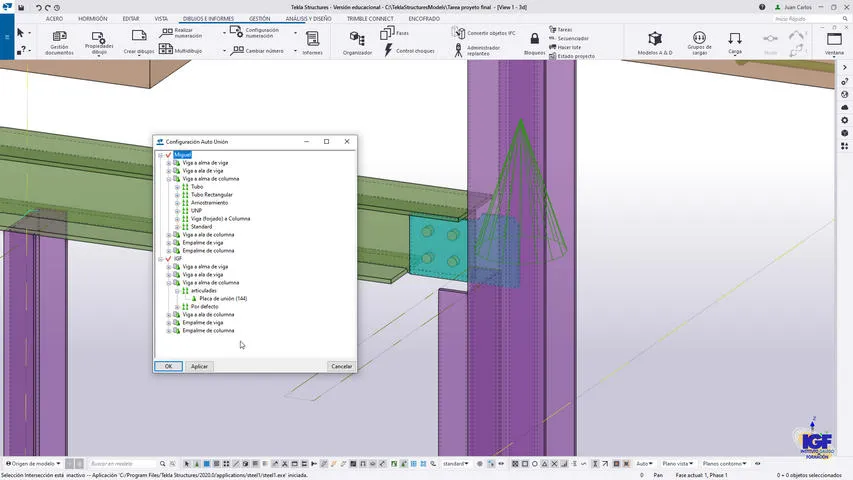Click Carga load icon
The image size is (853, 480).
tap(735, 42)
